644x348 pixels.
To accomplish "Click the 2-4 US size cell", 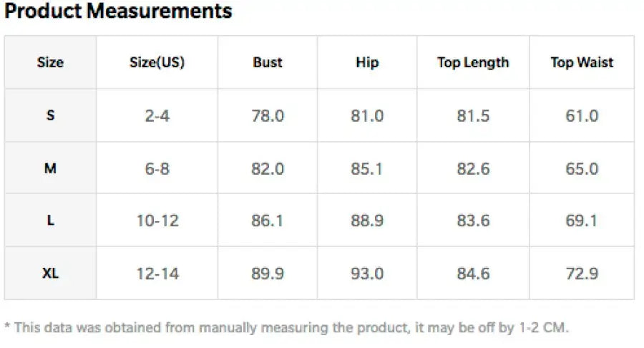I will 157,115.
